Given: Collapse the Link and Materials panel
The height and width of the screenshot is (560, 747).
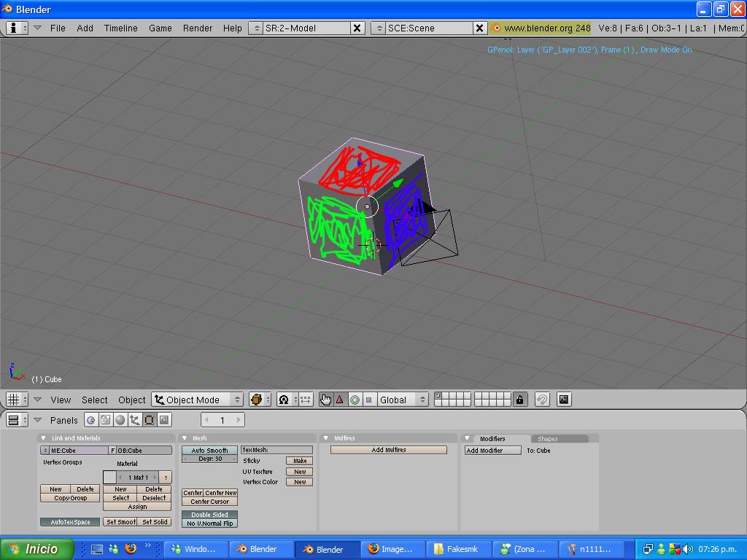Looking at the screenshot, I should pyautogui.click(x=44, y=438).
